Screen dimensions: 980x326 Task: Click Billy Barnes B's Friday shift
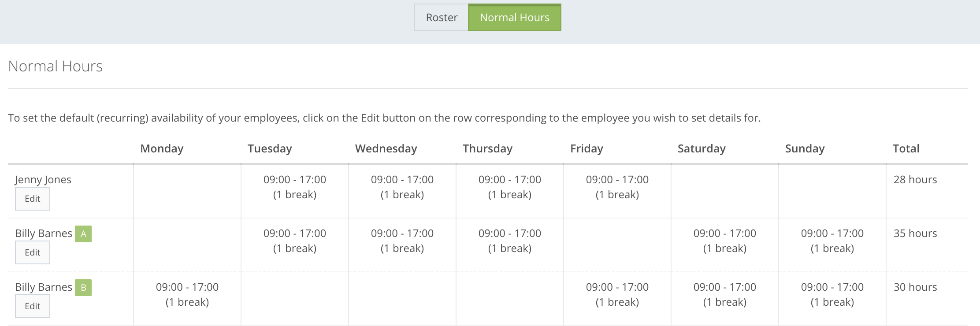[617, 294]
